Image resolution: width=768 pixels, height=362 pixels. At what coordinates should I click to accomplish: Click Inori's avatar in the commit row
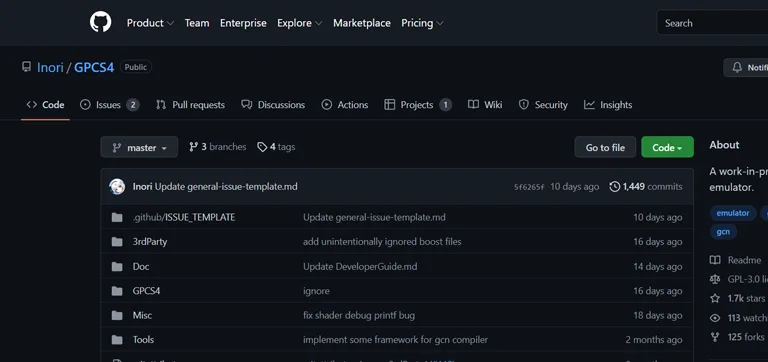(117, 187)
